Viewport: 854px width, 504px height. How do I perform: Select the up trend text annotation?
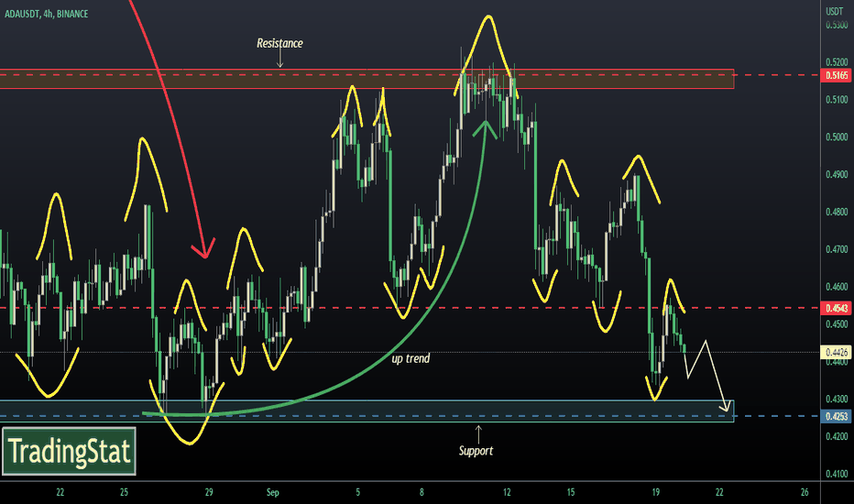tap(411, 358)
